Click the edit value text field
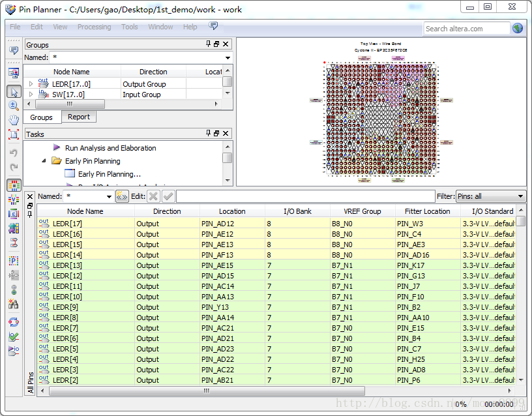 [x=305, y=196]
